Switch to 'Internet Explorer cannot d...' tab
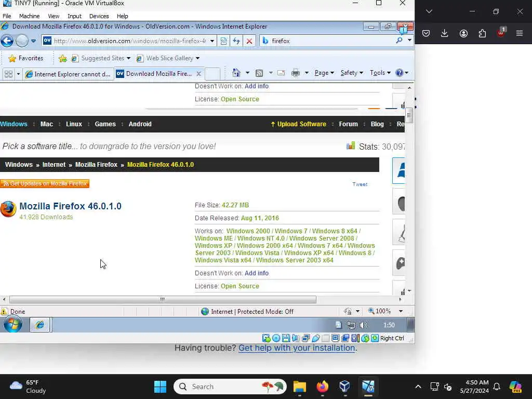This screenshot has width=532, height=399. pos(68,74)
